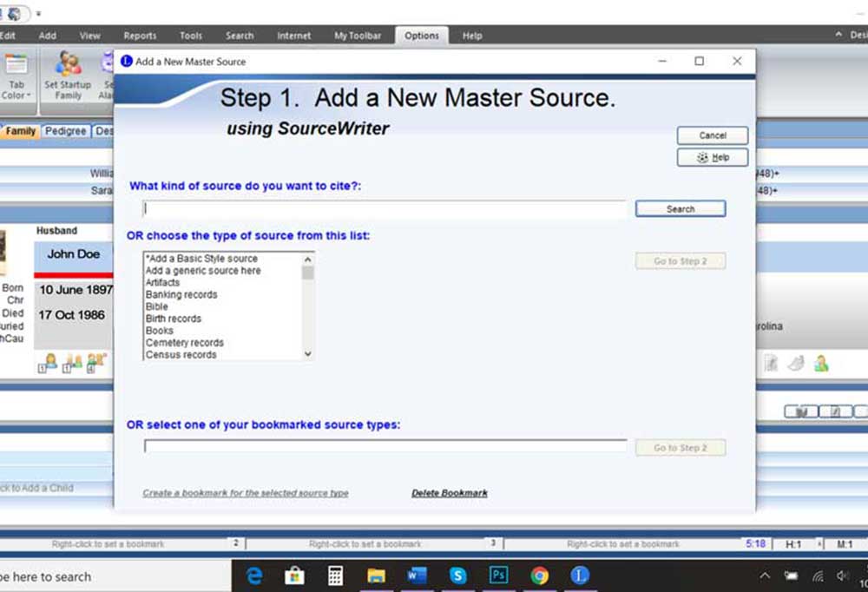Click Cancel in the Master Source dialog

[713, 135]
